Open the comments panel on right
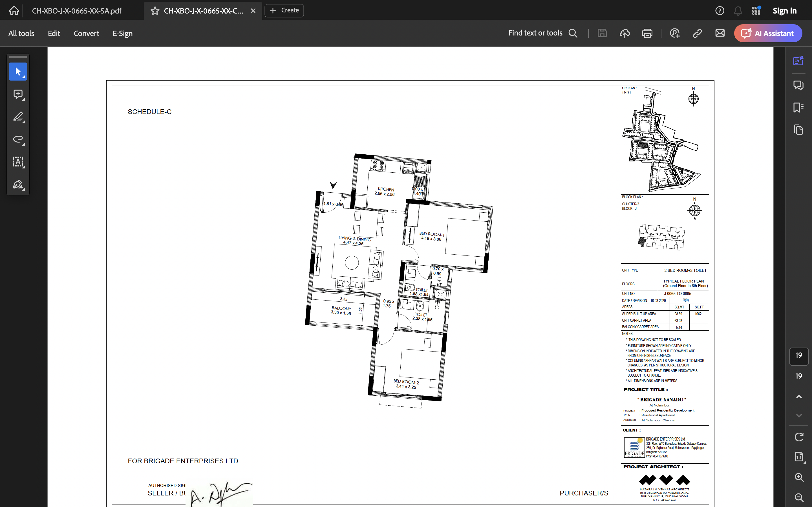This screenshot has width=812, height=507. (x=798, y=85)
